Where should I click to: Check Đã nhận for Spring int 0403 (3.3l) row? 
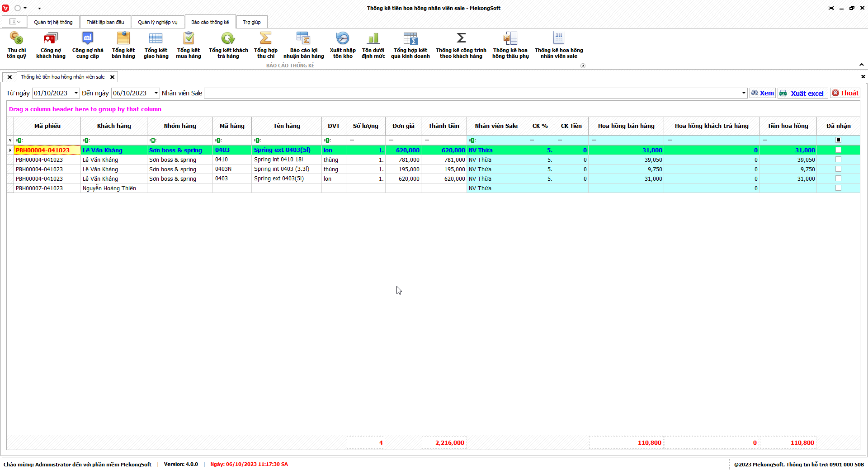[x=838, y=169]
